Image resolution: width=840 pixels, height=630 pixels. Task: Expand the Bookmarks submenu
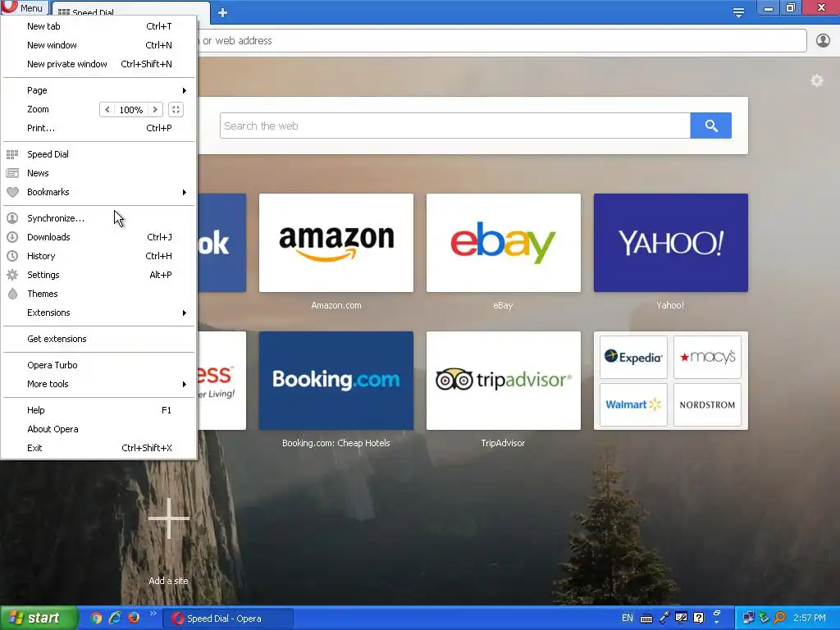(x=99, y=192)
